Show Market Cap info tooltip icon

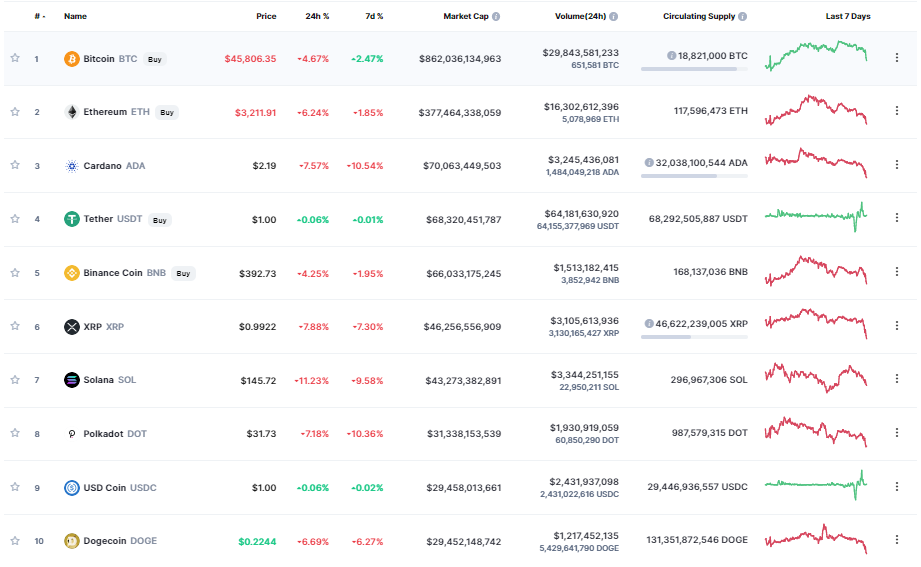point(496,16)
